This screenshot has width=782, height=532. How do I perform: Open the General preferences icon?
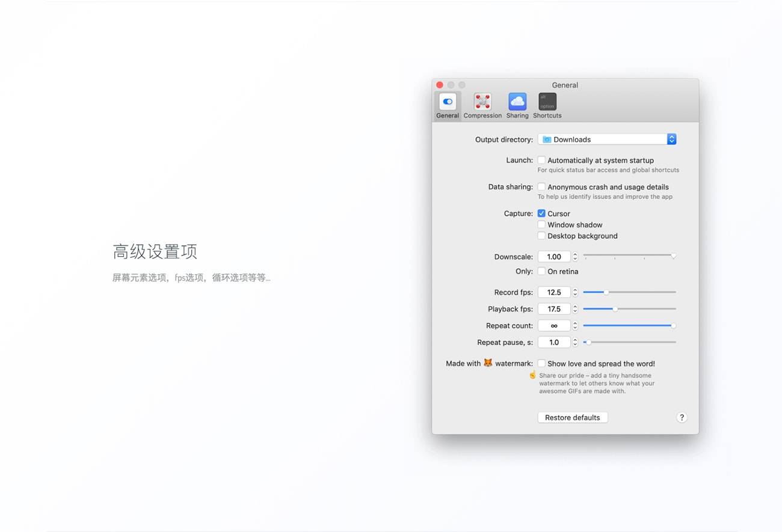(x=448, y=102)
